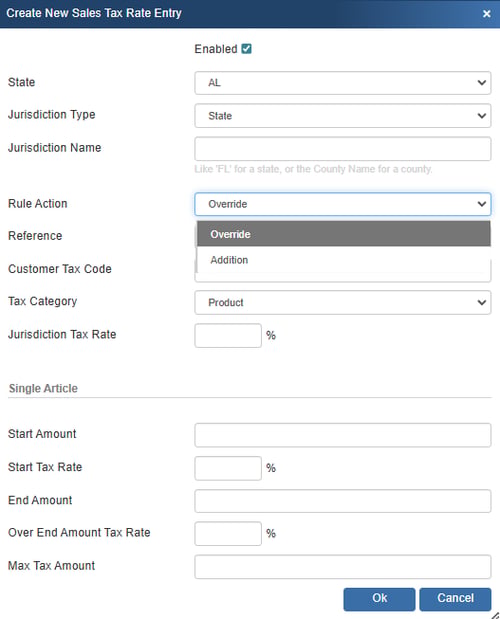Focus the Start Amount input field
Viewport: 500px width, 619px height.
[x=343, y=435]
